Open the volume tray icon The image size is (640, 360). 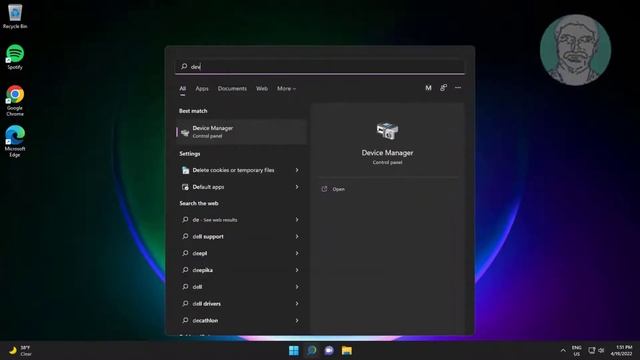coord(601,350)
